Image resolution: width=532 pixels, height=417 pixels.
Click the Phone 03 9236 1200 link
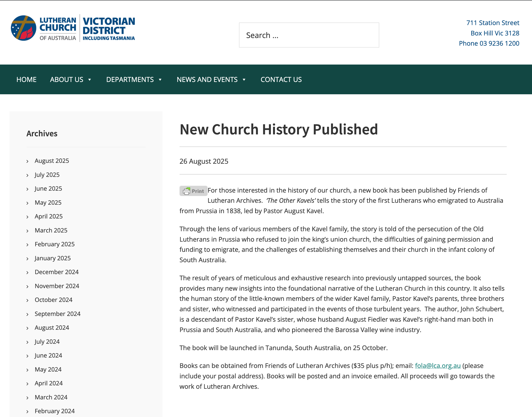click(x=489, y=44)
